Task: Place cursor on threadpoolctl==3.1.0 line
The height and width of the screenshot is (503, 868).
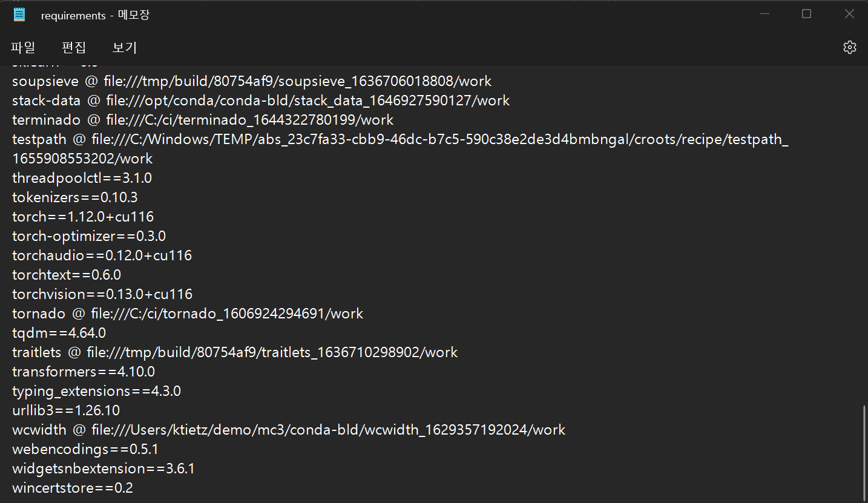Action: click(82, 178)
